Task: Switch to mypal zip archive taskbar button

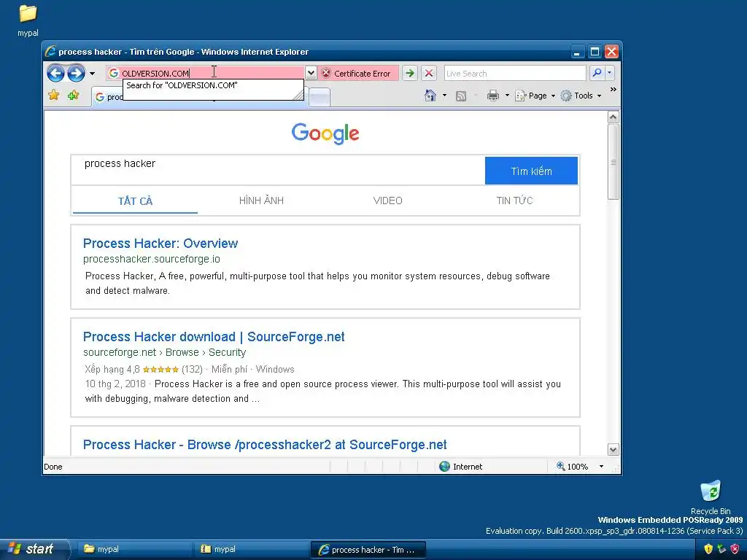Action: click(x=251, y=549)
